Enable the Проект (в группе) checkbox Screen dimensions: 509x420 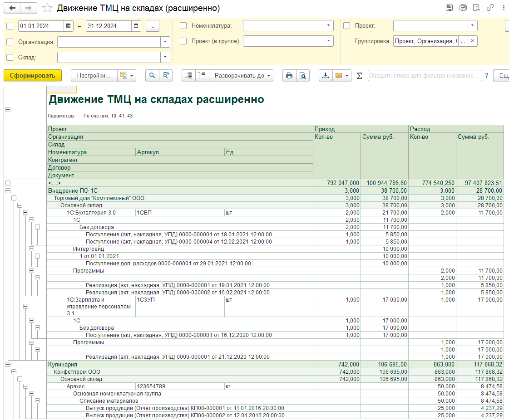(183, 41)
